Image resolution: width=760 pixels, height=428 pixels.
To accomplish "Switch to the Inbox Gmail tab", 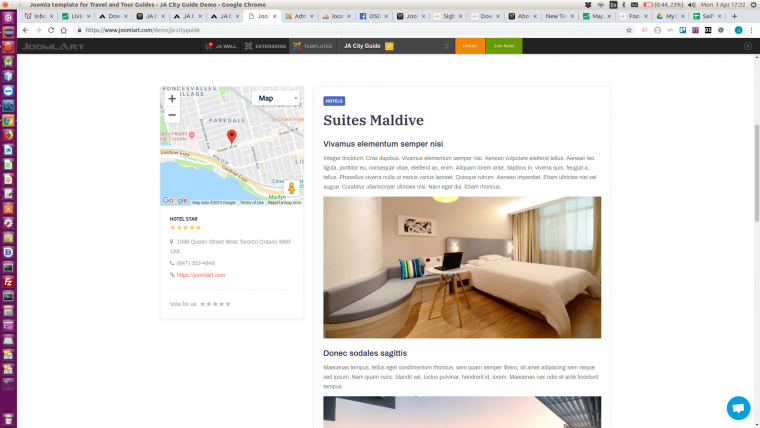I will [x=38, y=16].
